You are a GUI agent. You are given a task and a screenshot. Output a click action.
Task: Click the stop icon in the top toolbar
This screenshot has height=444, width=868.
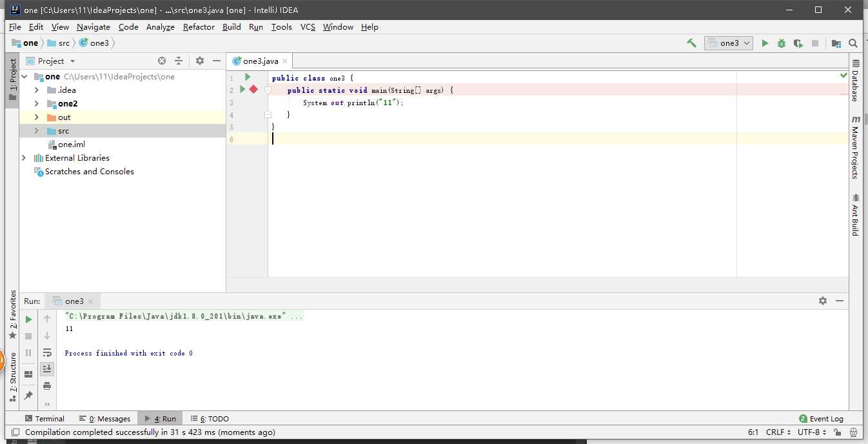(815, 43)
